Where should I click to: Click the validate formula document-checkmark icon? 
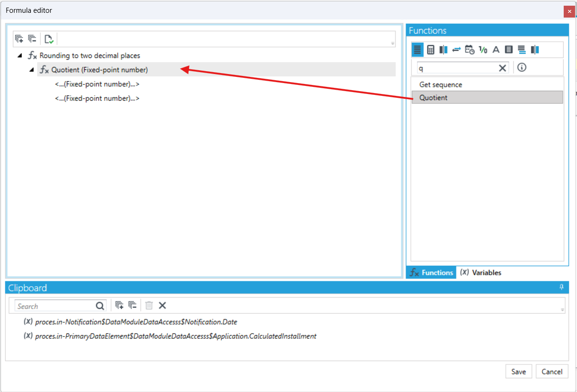point(48,39)
